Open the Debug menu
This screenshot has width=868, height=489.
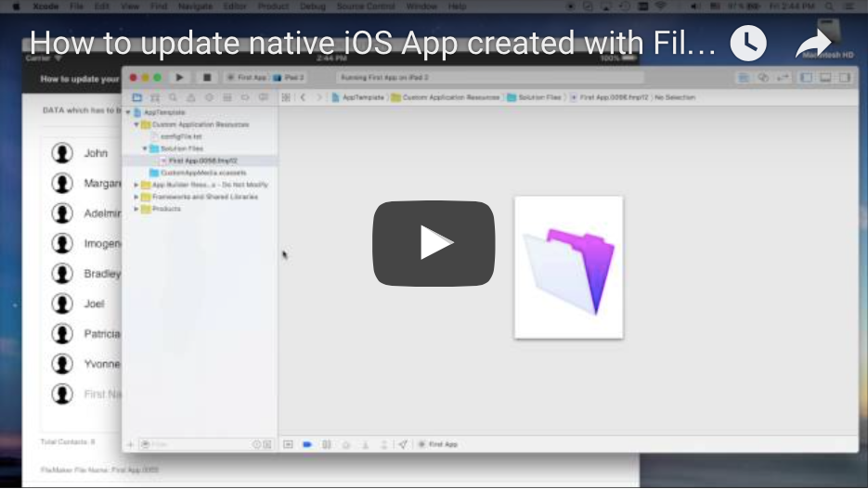(x=313, y=6)
